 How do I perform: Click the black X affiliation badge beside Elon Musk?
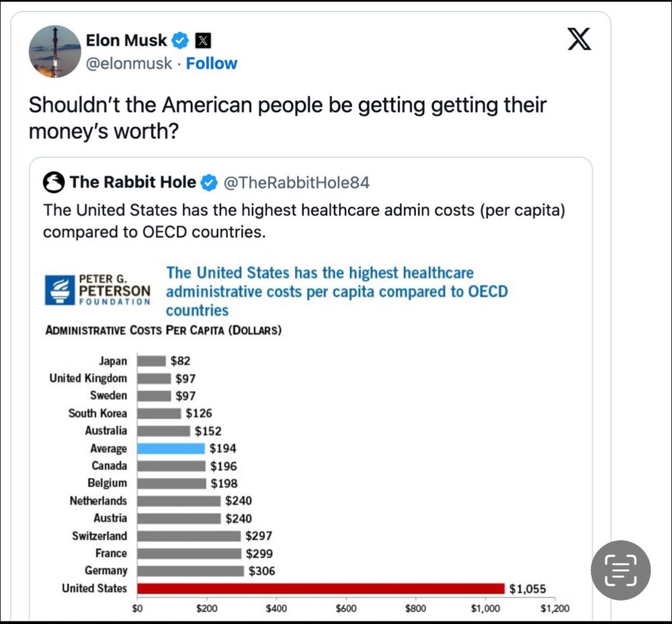point(203,40)
